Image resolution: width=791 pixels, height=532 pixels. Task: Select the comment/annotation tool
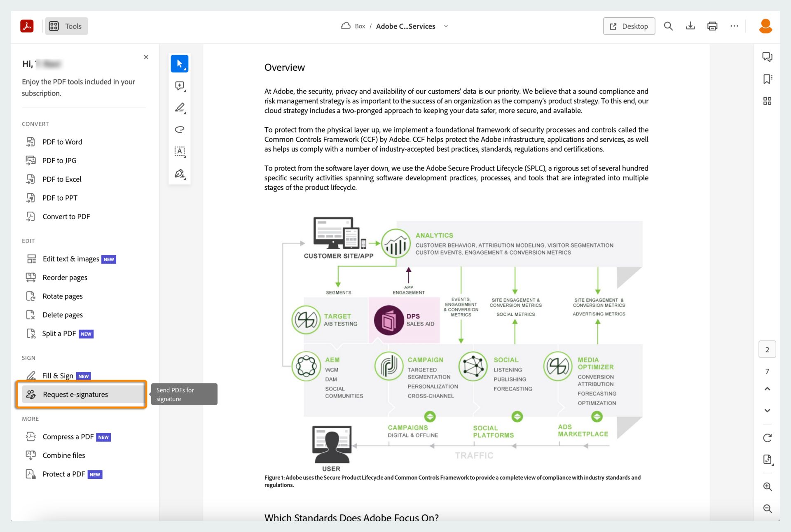point(179,86)
